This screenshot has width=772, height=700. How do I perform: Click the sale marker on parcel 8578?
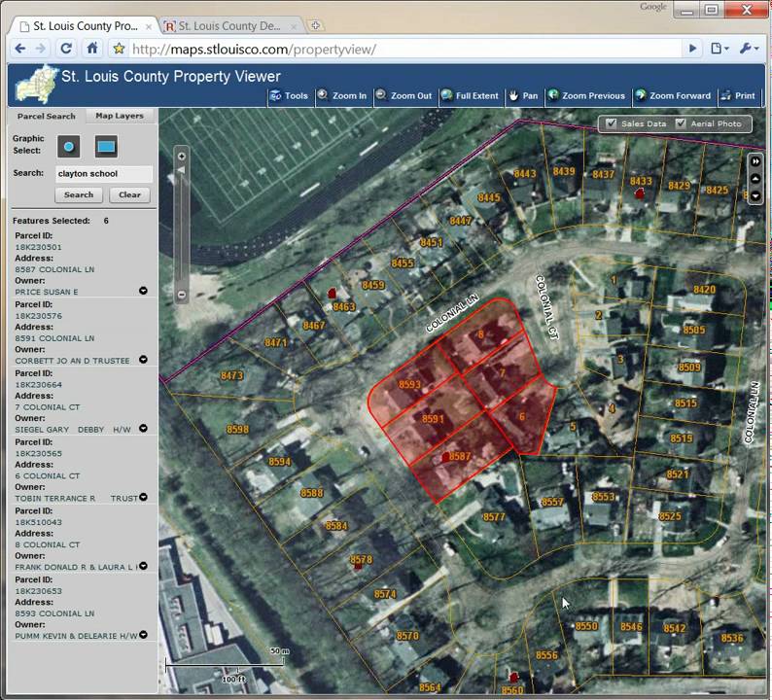click(x=359, y=566)
